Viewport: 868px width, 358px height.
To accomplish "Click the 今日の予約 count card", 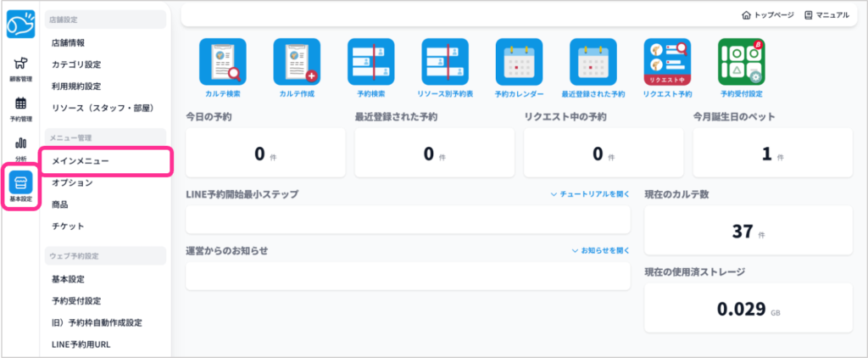I will click(264, 154).
